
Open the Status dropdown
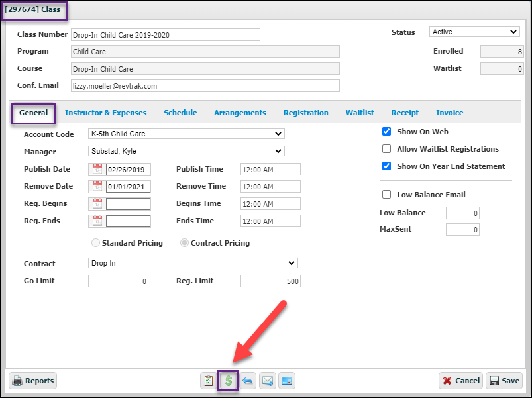(x=474, y=32)
